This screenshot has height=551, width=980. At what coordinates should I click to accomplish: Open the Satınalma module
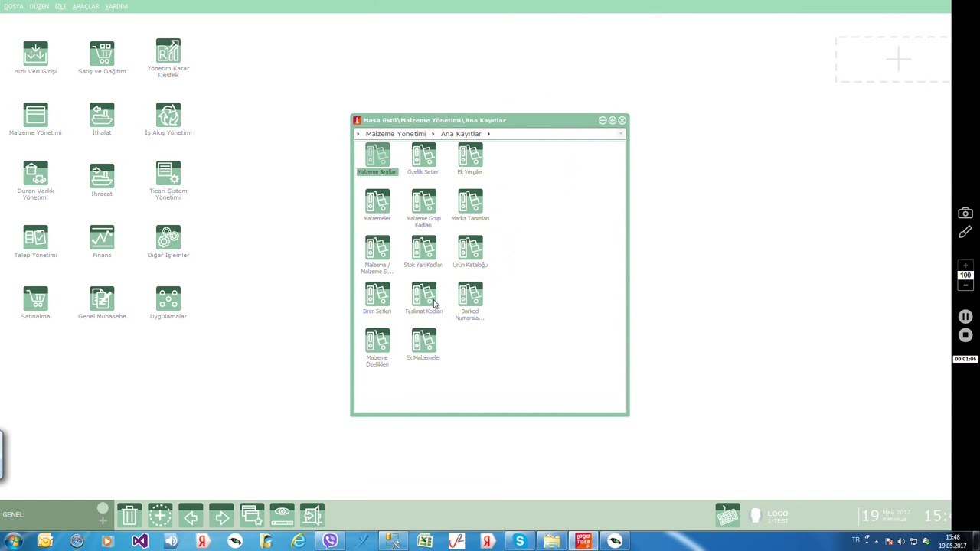35,303
